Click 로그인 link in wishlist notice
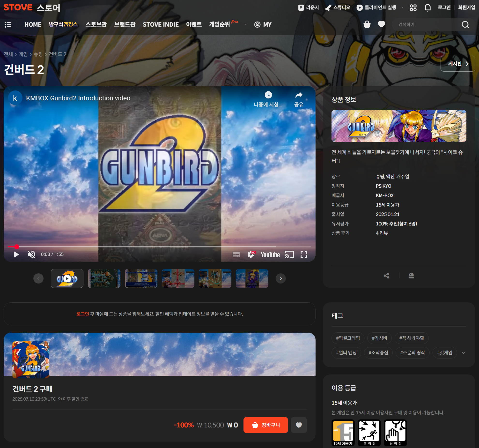 pos(83,314)
